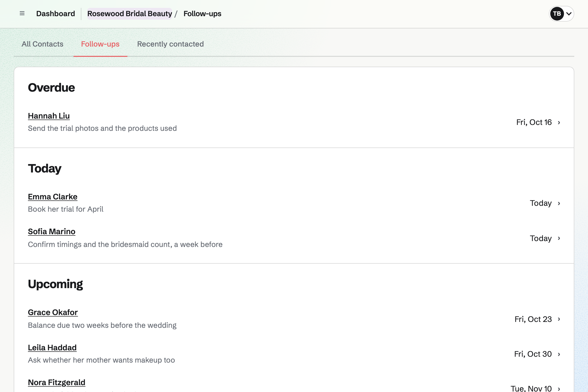Click the 'Book her trial for April' note
This screenshot has width=588, height=392.
click(65, 209)
